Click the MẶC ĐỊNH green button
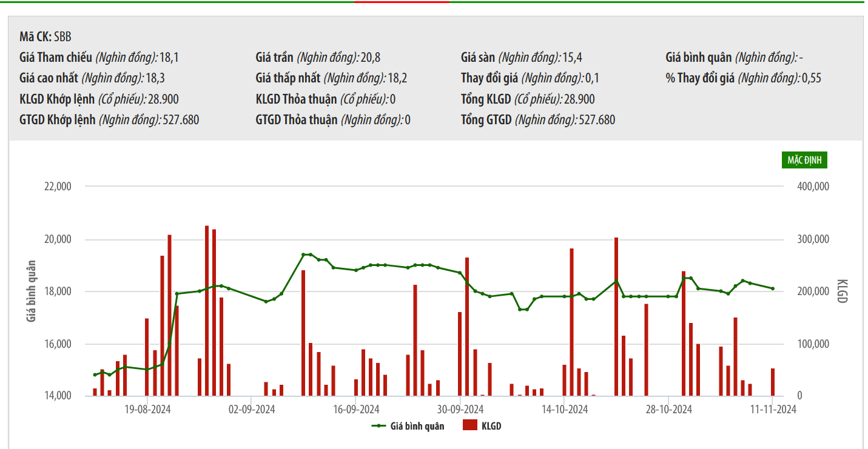 [x=804, y=160]
